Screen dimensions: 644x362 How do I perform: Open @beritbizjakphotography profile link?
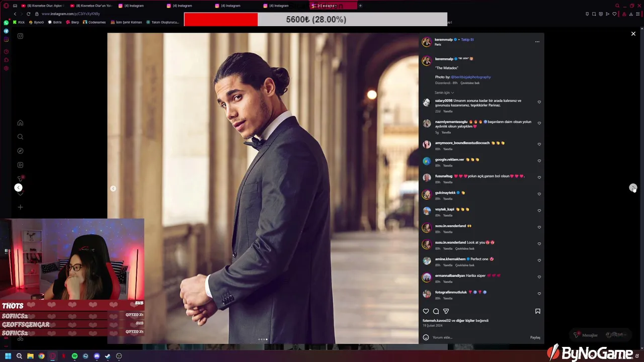point(471,77)
